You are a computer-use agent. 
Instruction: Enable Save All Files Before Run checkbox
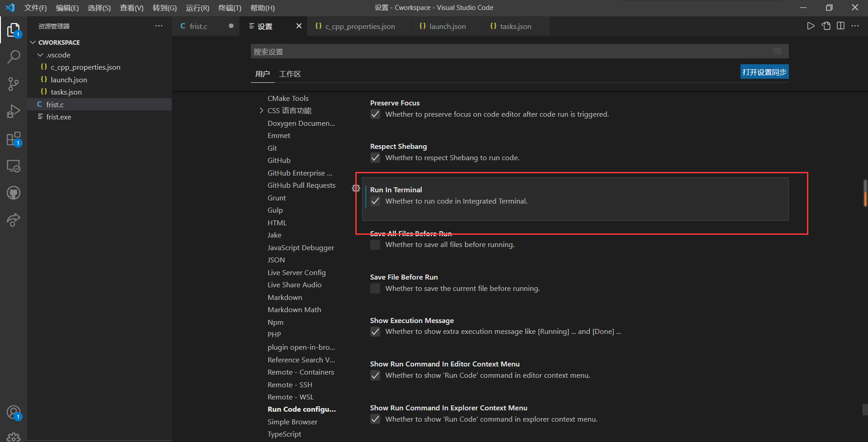[375, 245]
